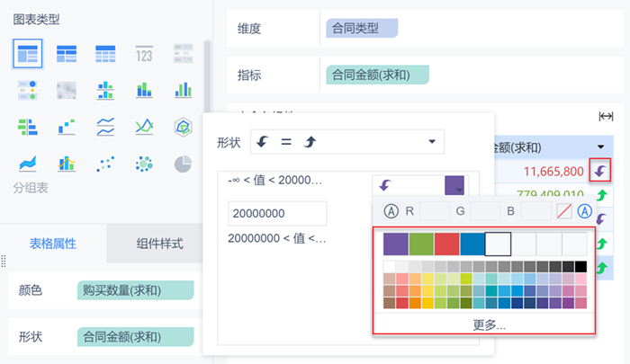This screenshot has height=364, width=630.
Task: Pick the green recent color swatch
Action: (421, 244)
